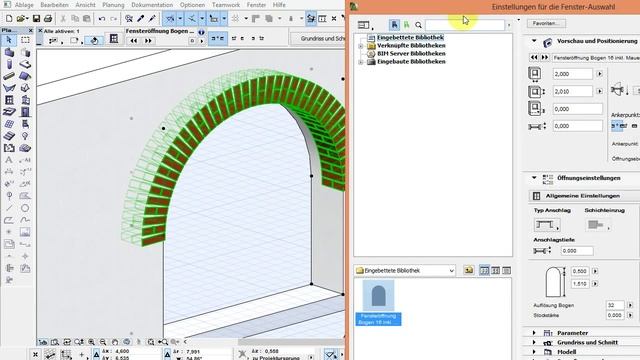Click the Undo arrow in the toolbar
This screenshot has width=640, height=360.
(x=102, y=18)
